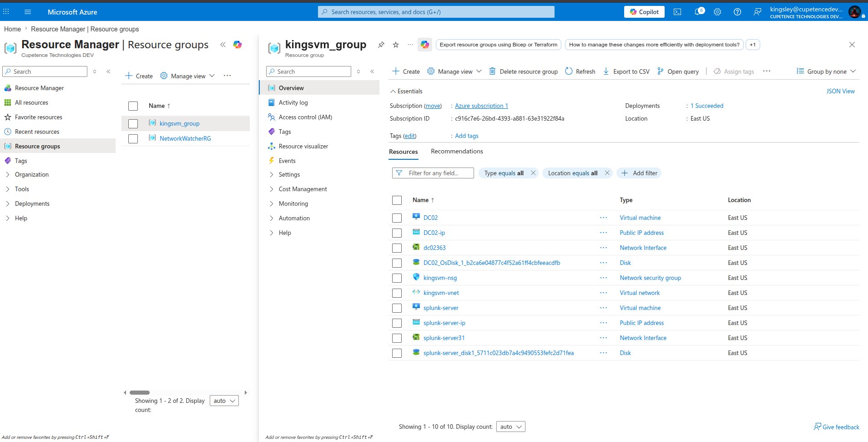Open the Azure portal hamburger menu

click(x=28, y=12)
